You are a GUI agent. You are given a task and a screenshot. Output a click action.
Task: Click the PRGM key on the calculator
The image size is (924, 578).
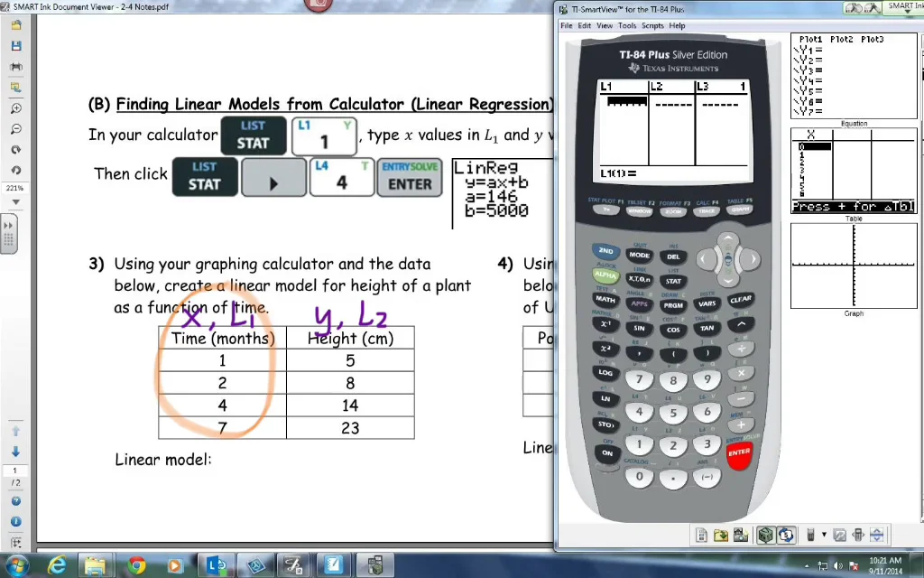pos(673,305)
